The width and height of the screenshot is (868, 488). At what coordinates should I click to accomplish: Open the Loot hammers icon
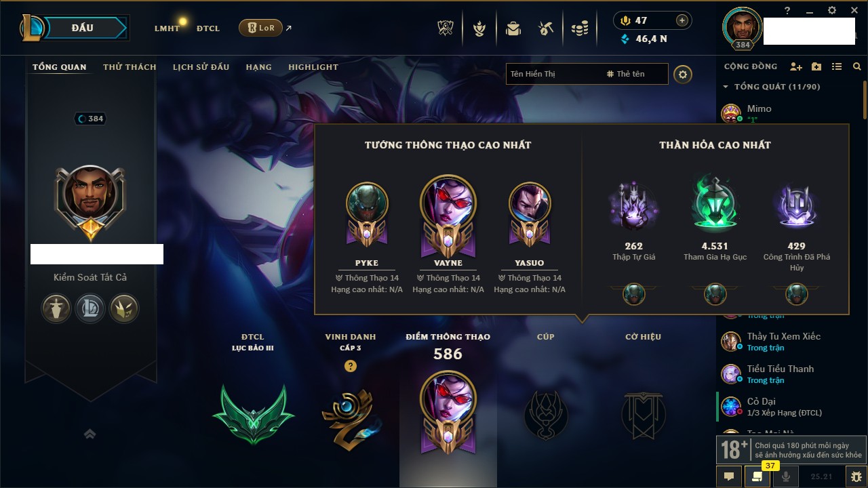click(x=547, y=28)
